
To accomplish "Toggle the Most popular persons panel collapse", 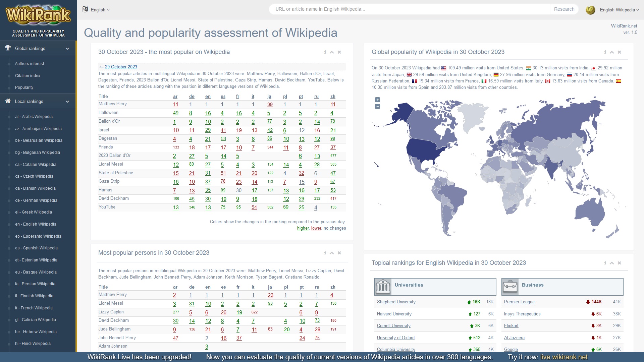I will [x=332, y=252].
